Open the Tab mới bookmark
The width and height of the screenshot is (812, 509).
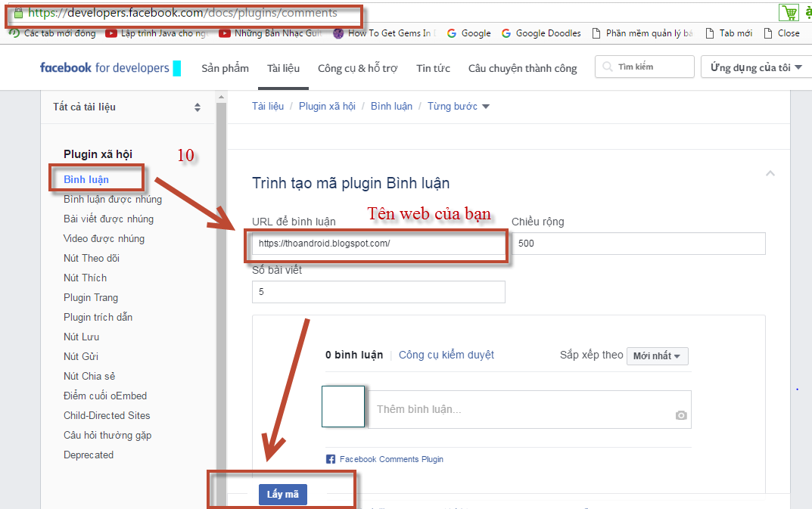pyautogui.click(x=729, y=33)
